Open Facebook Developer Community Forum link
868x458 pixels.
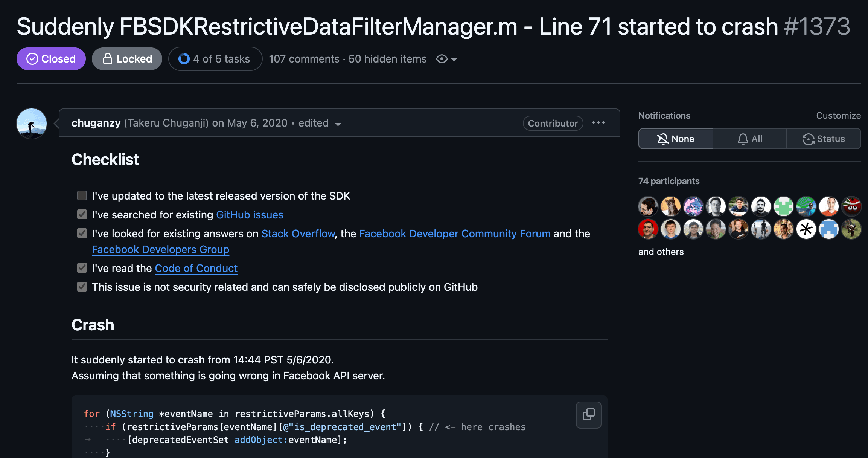click(x=455, y=234)
